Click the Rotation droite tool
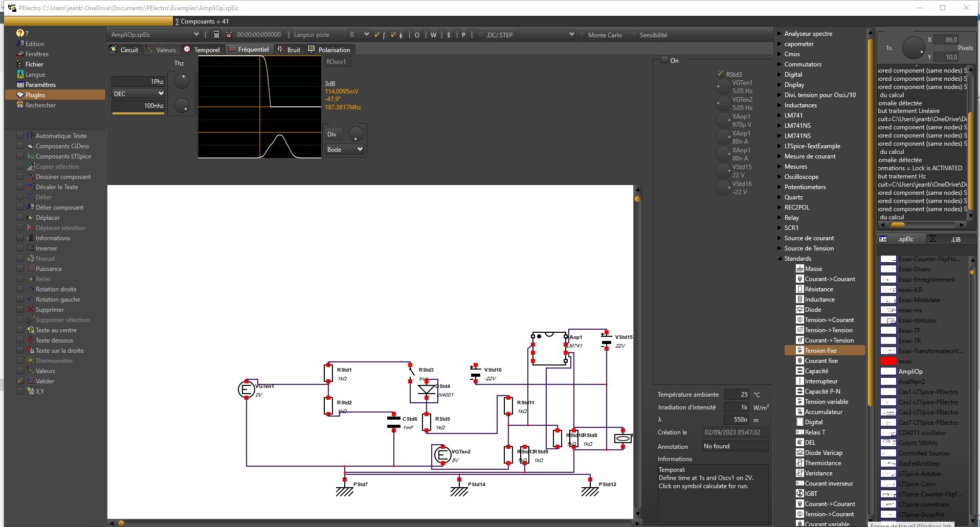980x527 pixels. 56,289
